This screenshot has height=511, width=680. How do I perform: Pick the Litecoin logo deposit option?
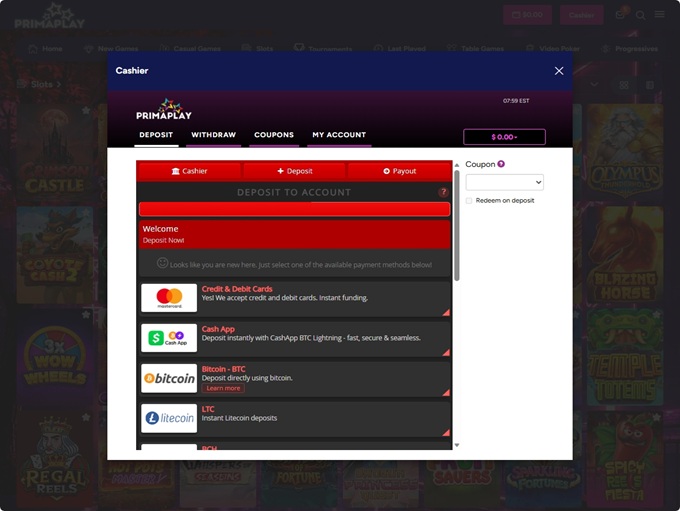[x=169, y=418]
